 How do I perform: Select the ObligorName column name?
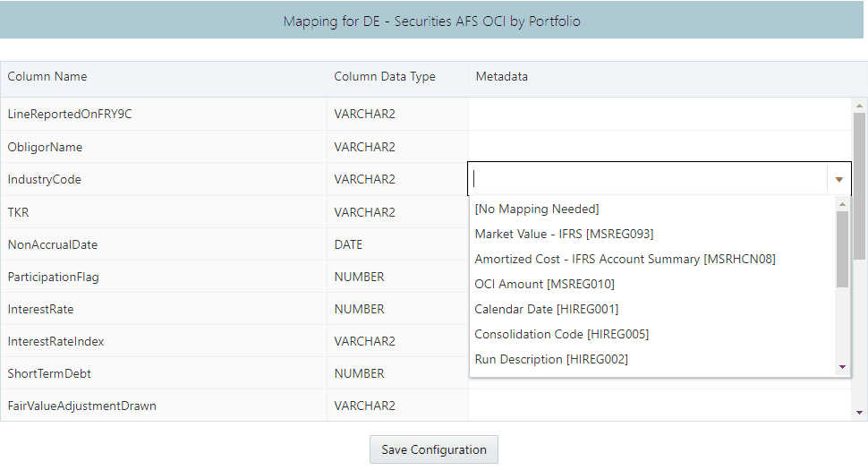point(45,147)
